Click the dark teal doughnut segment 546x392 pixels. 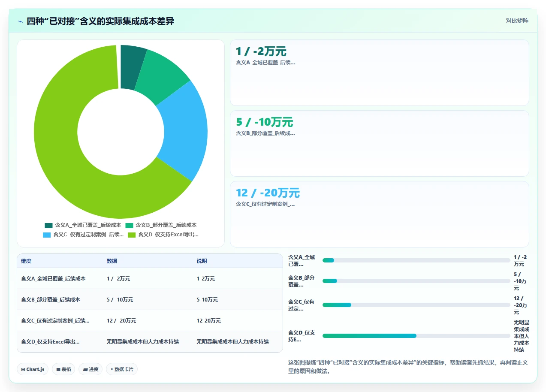click(x=132, y=66)
